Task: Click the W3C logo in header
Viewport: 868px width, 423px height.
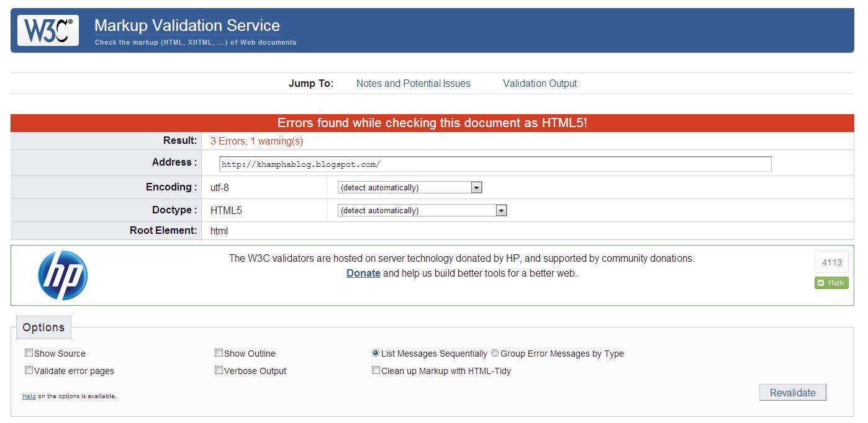Action: tap(48, 30)
